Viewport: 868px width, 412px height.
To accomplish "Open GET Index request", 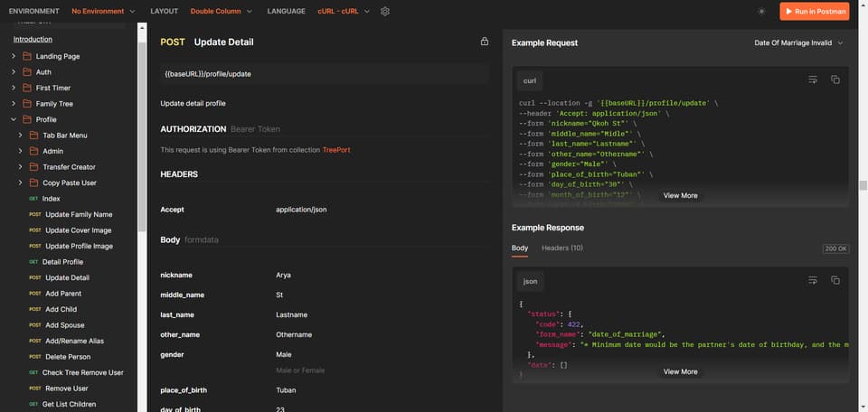I will (x=51, y=199).
